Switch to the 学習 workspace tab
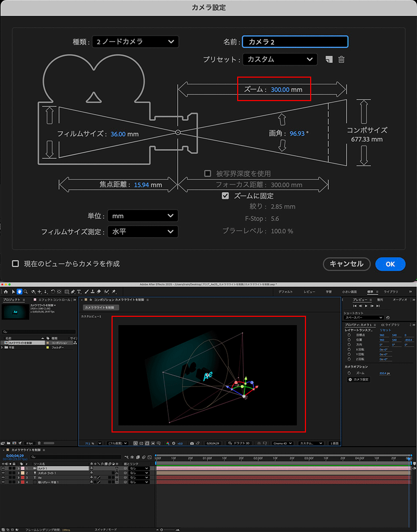The height and width of the screenshot is (532, 417). pos(328,292)
